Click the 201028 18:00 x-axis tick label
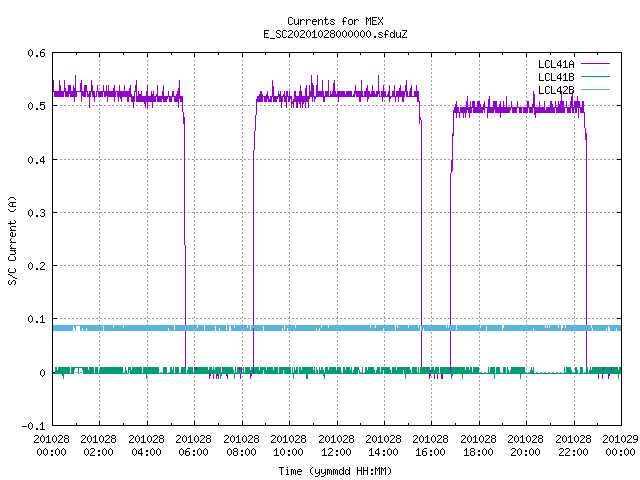 [x=478, y=446]
